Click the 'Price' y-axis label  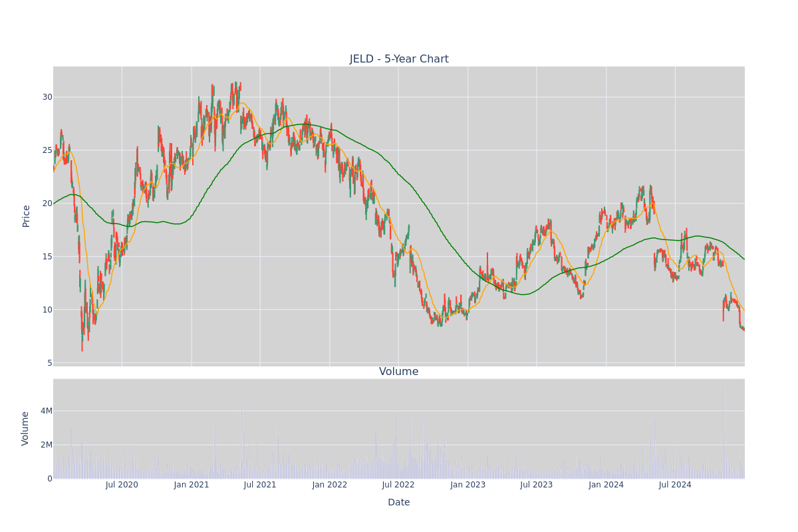tap(27, 216)
